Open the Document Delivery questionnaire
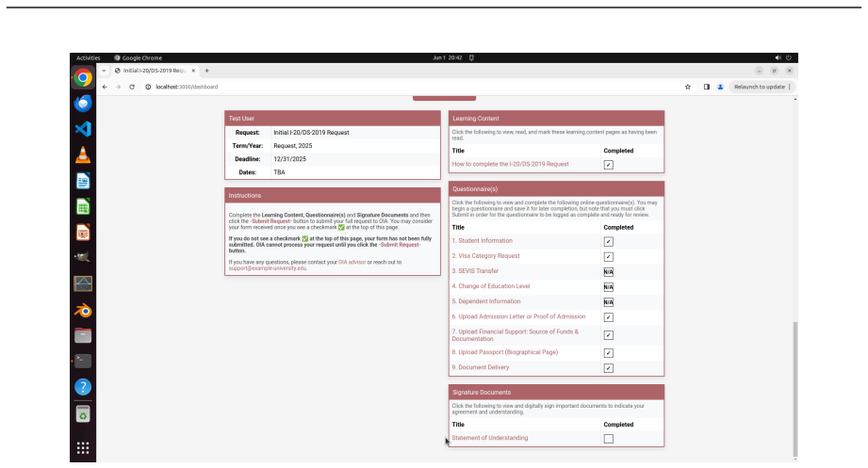 click(x=481, y=367)
